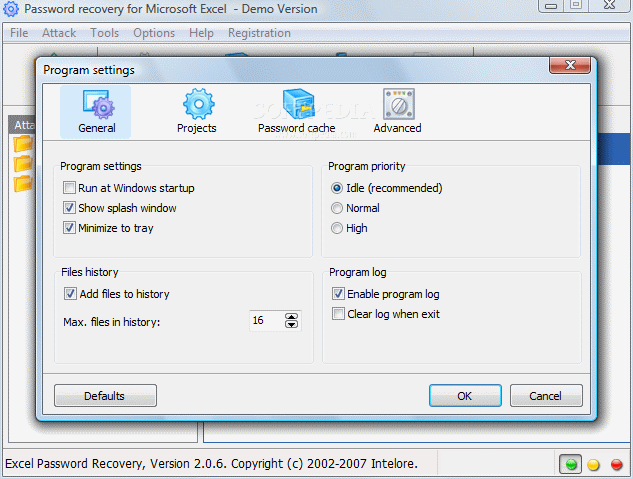The height and width of the screenshot is (479, 633).
Task: Open the Projects settings gear icon
Action: coord(199,104)
